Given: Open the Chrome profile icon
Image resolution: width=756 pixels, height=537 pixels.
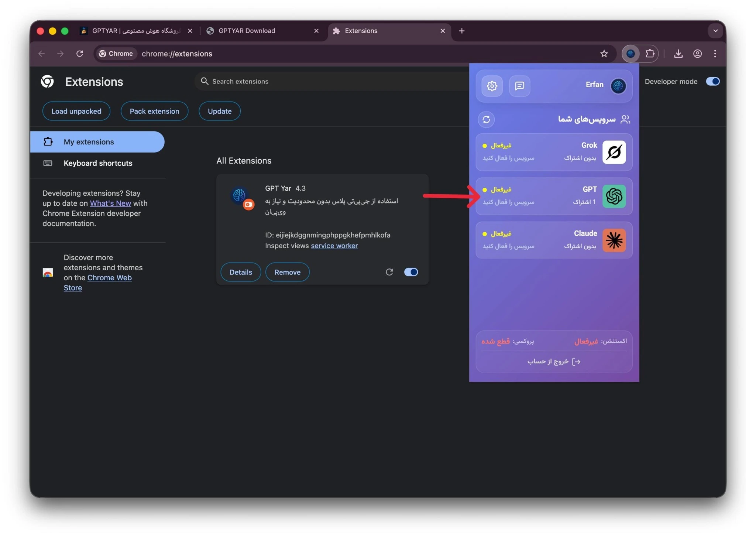Looking at the screenshot, I should click(x=697, y=54).
